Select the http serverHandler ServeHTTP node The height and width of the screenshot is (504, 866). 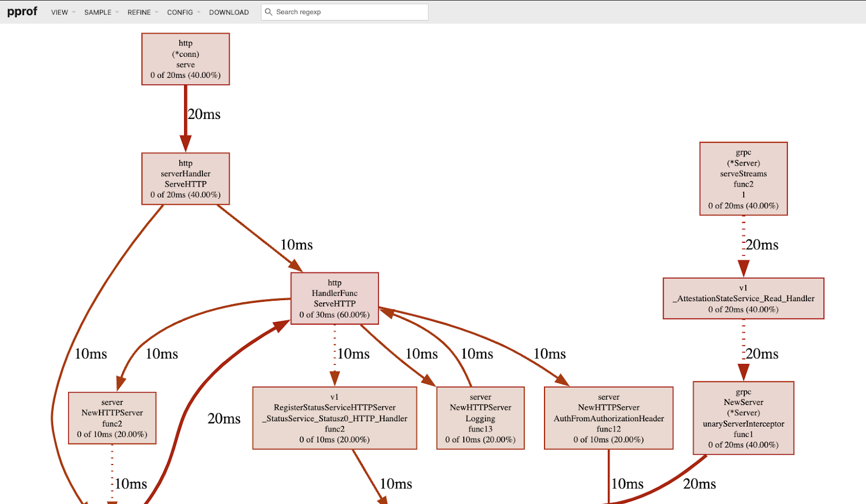click(x=186, y=178)
